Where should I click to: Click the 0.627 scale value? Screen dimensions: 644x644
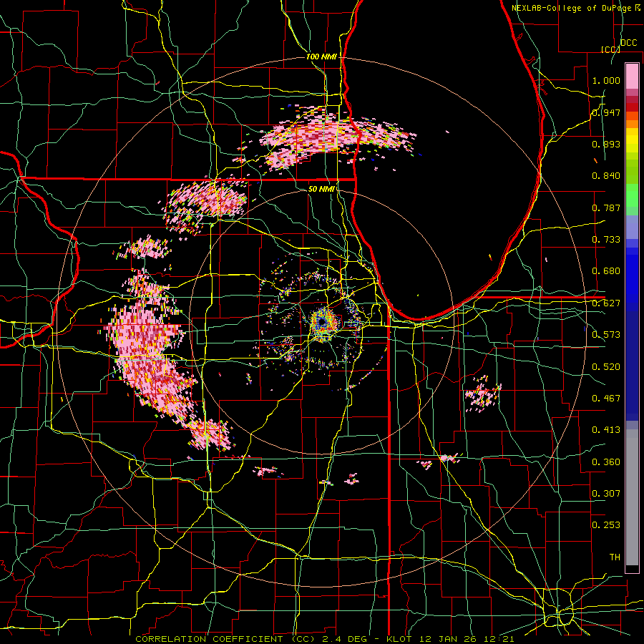(606, 303)
